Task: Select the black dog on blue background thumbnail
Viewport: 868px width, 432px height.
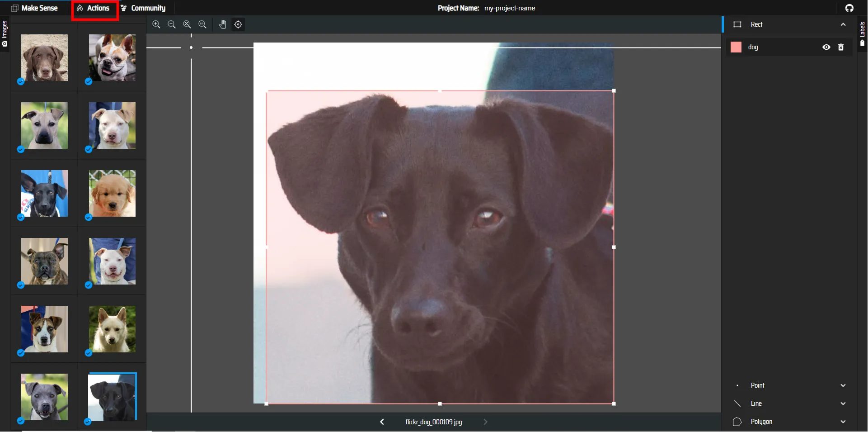Action: point(44,194)
